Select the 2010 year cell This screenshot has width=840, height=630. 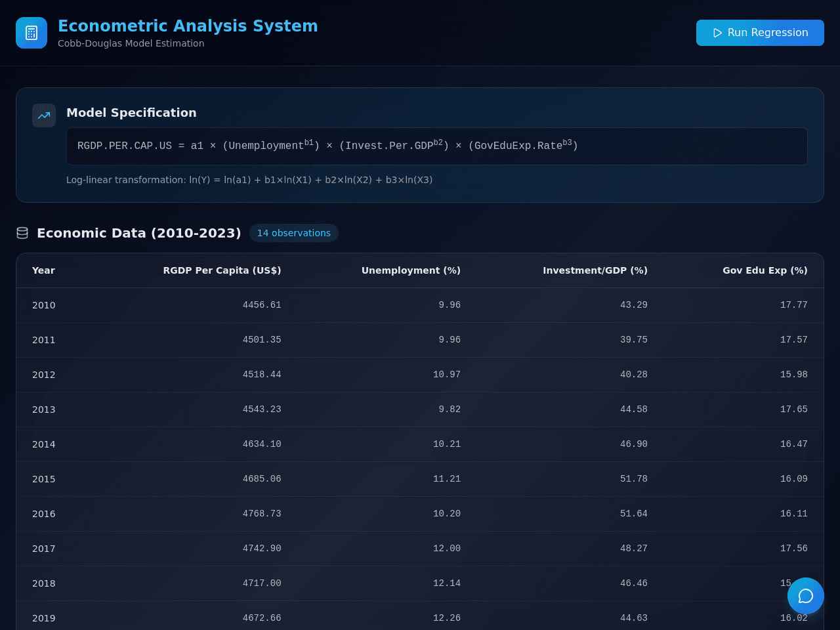pos(44,305)
